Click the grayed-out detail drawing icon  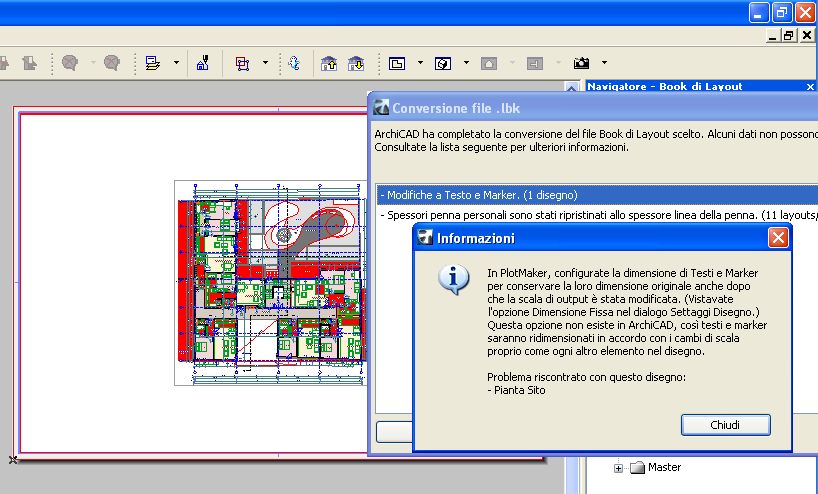click(535, 64)
